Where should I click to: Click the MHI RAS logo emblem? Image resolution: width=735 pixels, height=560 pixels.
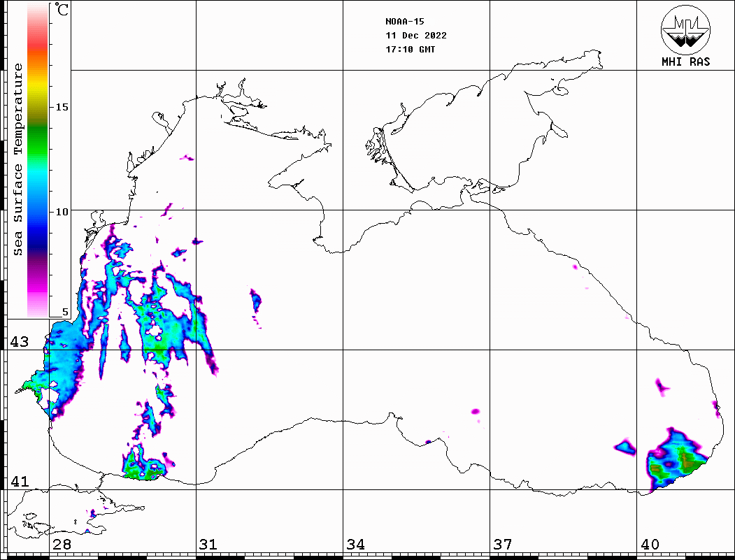(x=686, y=29)
